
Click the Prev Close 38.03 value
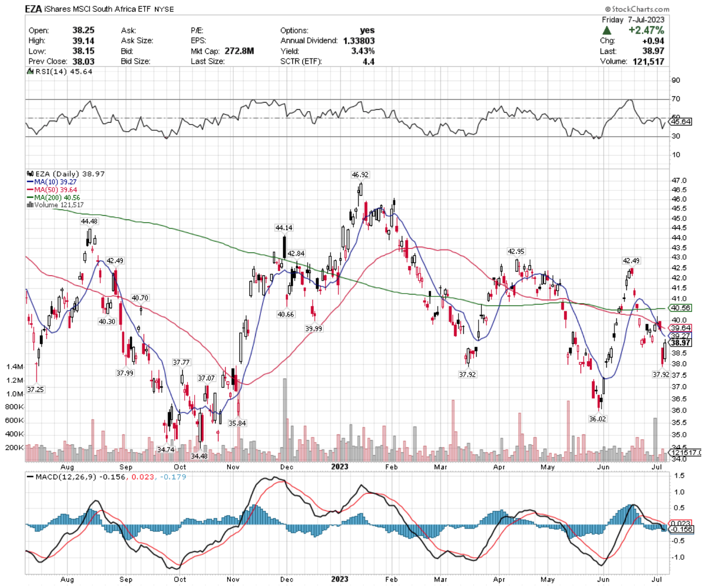pos(83,62)
